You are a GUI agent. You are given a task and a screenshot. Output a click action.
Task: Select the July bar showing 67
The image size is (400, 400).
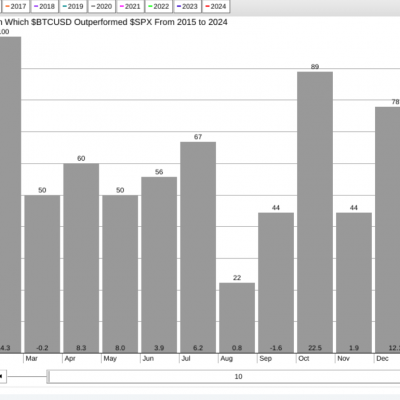[x=198, y=247]
